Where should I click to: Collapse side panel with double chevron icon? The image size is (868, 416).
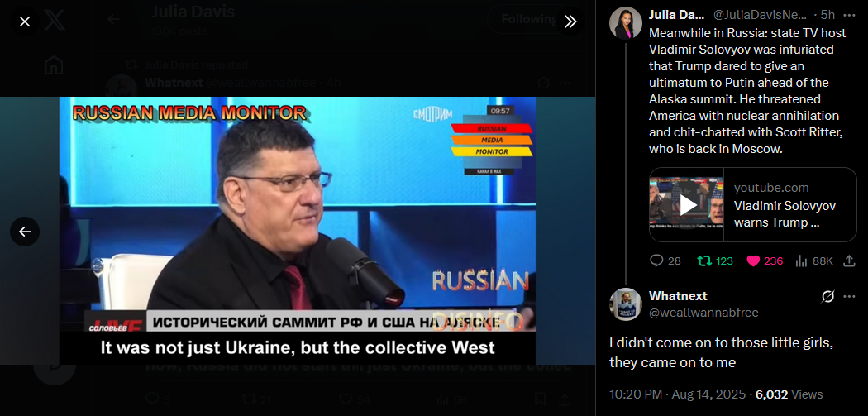tap(570, 22)
